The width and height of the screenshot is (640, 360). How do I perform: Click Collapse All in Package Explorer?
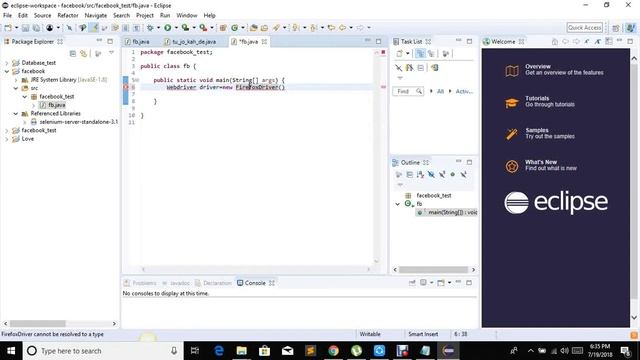coord(73,53)
